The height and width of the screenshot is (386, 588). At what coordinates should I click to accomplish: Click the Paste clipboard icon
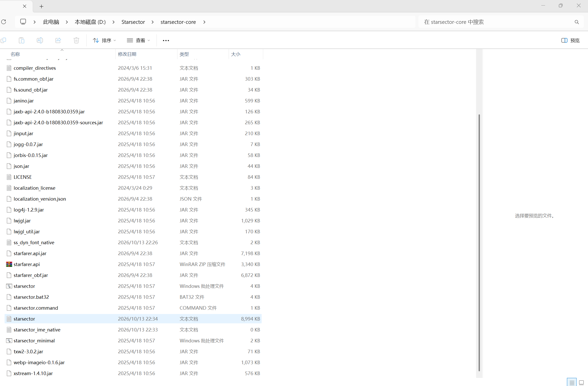click(x=22, y=40)
